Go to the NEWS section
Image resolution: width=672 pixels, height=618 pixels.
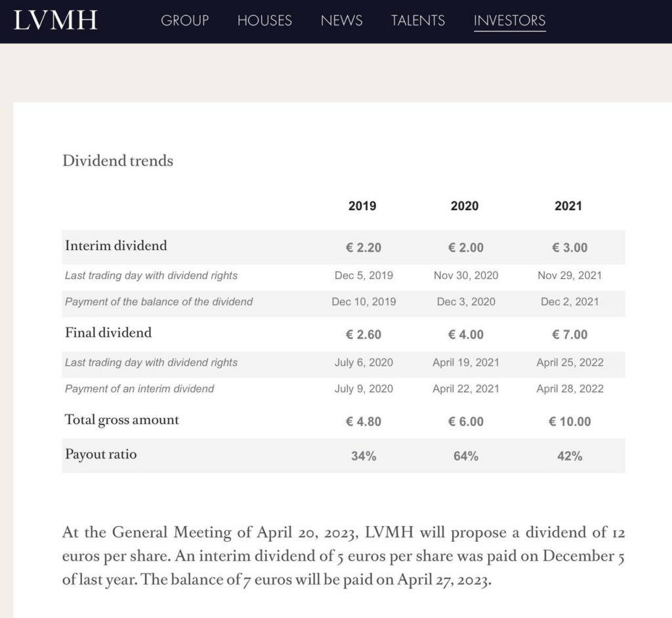(x=341, y=20)
